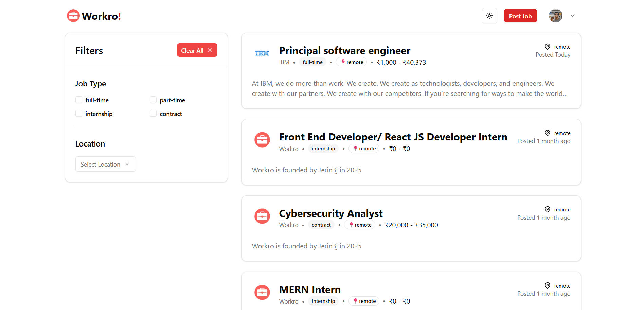Click remote tag on Front End Developer job
644x310 pixels.
[364, 149]
